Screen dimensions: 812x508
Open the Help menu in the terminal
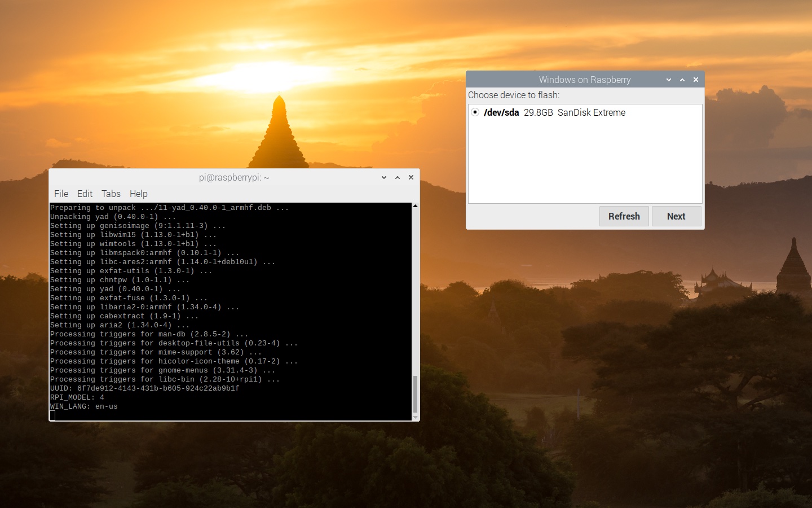(138, 194)
